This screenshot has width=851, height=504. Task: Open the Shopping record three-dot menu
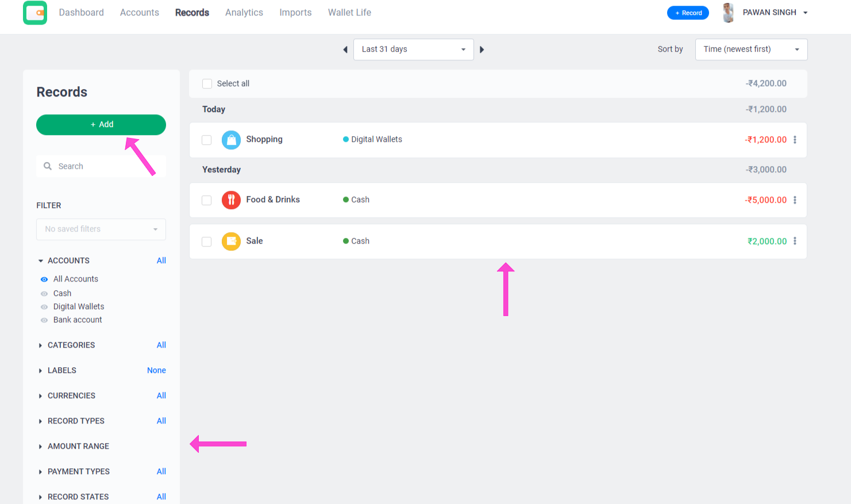click(795, 140)
